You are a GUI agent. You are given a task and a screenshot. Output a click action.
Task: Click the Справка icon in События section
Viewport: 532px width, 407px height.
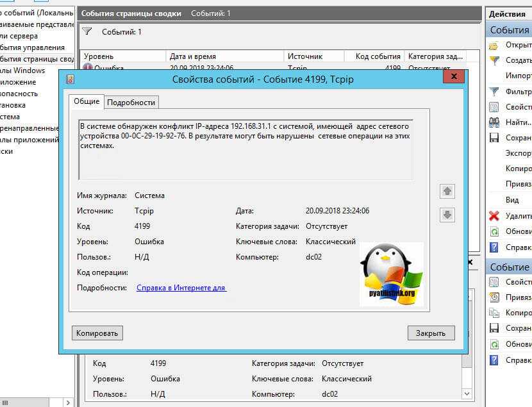click(494, 247)
